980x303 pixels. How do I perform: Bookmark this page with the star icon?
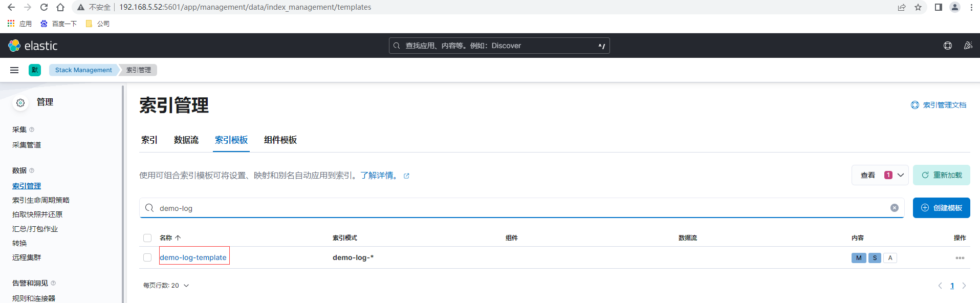click(918, 7)
